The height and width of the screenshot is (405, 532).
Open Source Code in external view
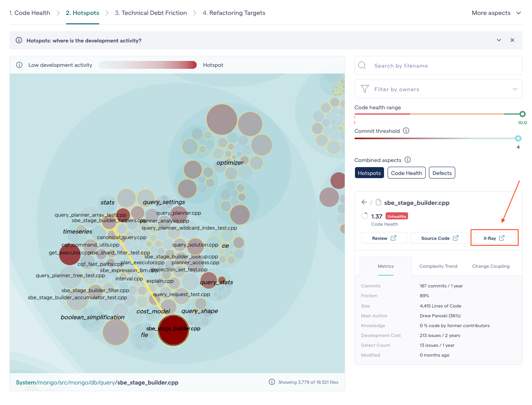439,238
